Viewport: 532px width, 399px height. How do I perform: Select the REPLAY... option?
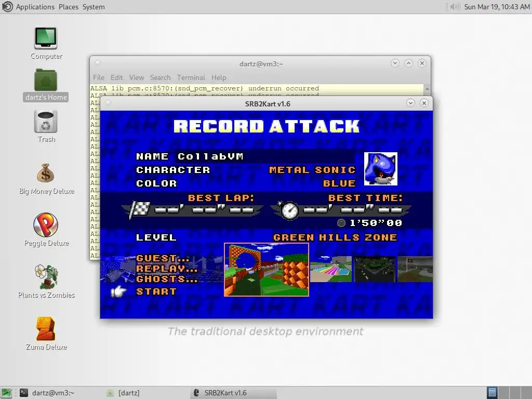click(167, 269)
